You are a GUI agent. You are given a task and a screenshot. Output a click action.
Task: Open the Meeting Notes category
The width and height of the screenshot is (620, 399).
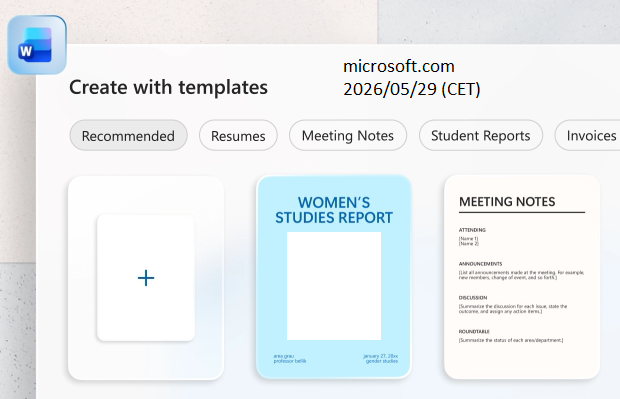pyautogui.click(x=348, y=136)
